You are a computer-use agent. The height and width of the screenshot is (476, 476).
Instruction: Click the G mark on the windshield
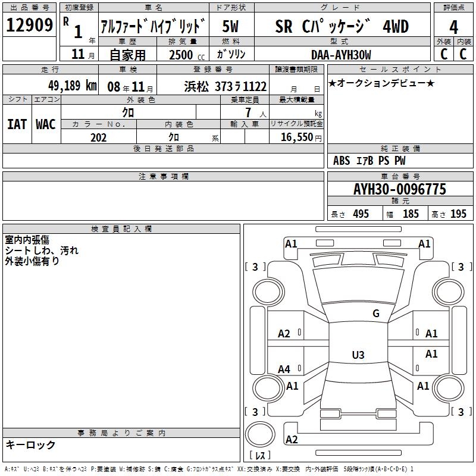pyautogui.click(x=375, y=314)
